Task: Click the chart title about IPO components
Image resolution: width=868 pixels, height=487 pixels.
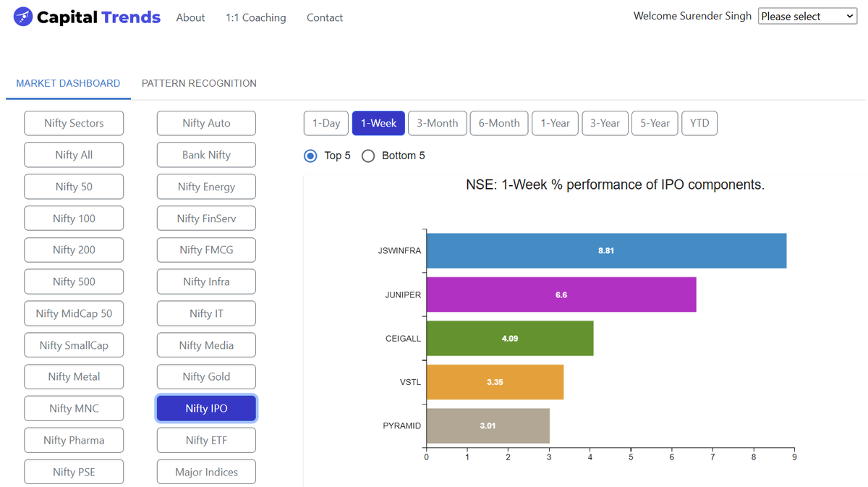Action: 615,185
